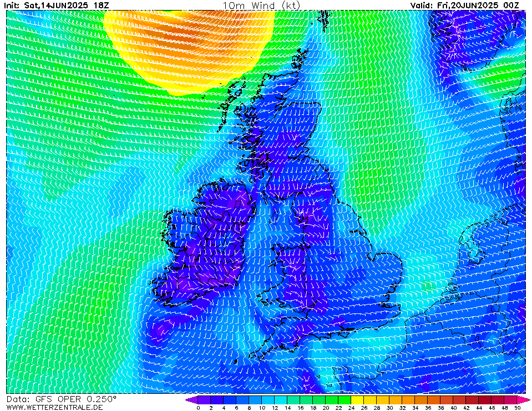532x411 pixels.
Task: Click the cyan legend swatch between 12 and 14
Action: (x=281, y=400)
